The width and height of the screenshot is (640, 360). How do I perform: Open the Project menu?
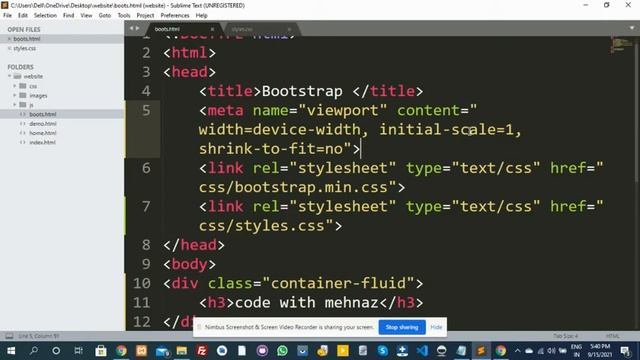[x=145, y=16]
